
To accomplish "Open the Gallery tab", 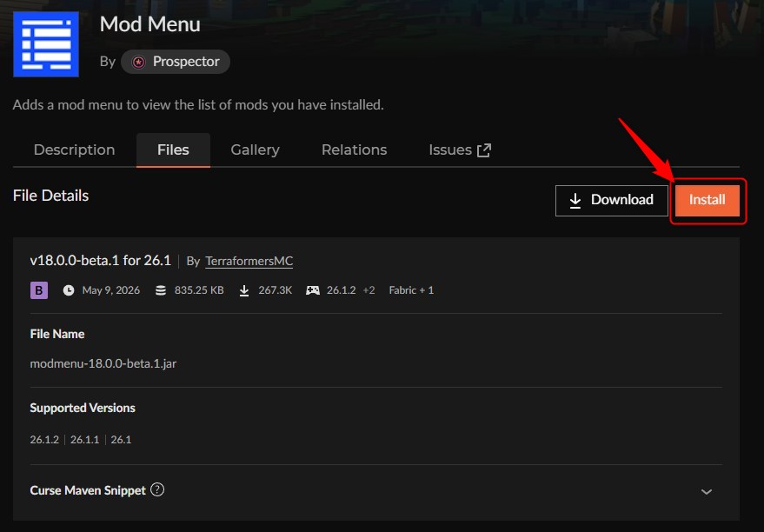I will [x=255, y=150].
